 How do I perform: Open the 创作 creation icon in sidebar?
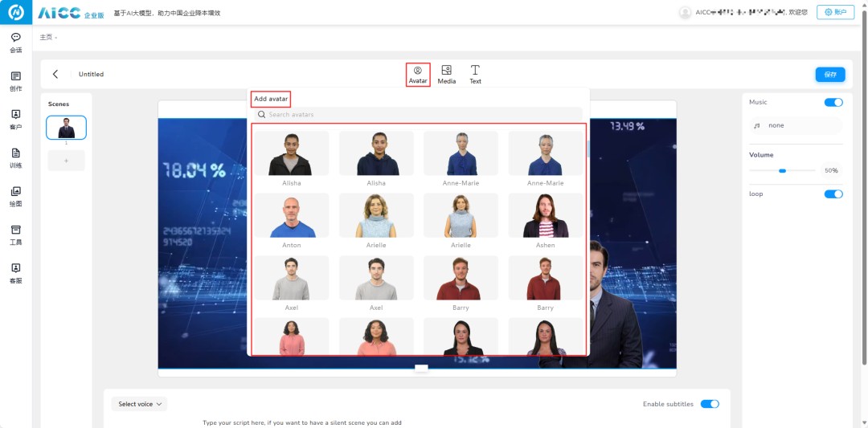click(x=16, y=76)
